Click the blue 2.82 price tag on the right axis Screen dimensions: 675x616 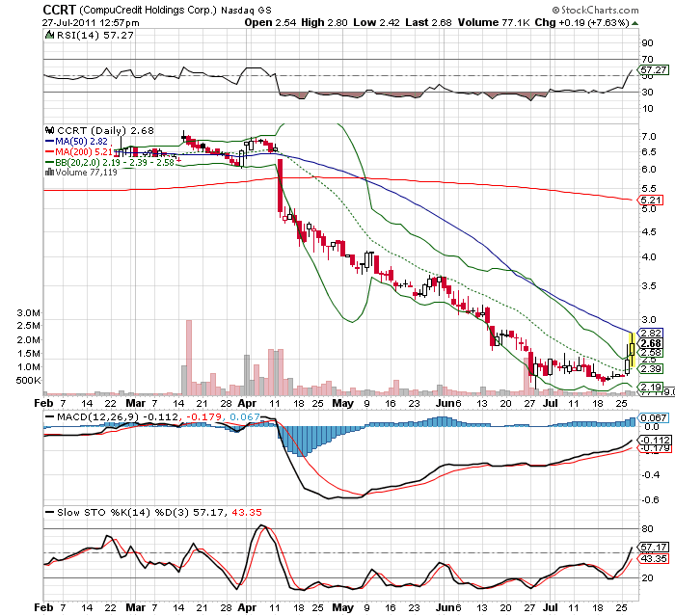click(x=651, y=333)
